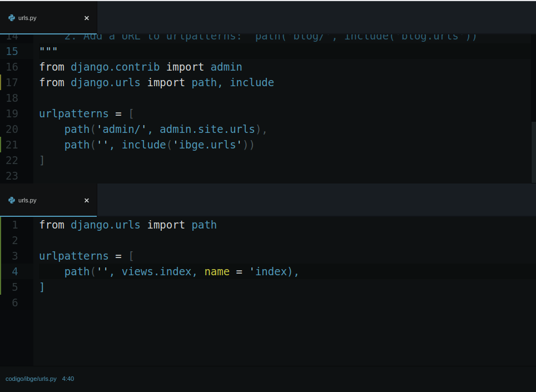Click 'admin.site.urls' on line 20
Screen dimensions: 536x392
click(207, 129)
